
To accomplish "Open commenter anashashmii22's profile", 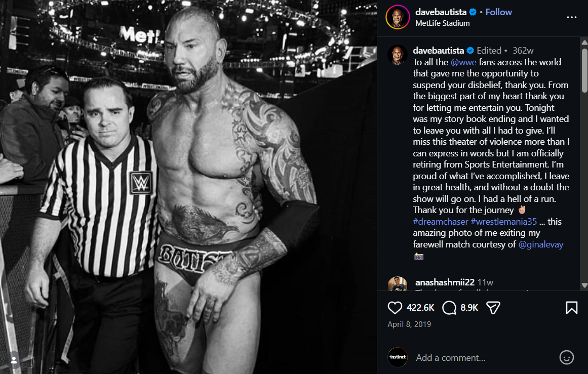I will pos(445,282).
